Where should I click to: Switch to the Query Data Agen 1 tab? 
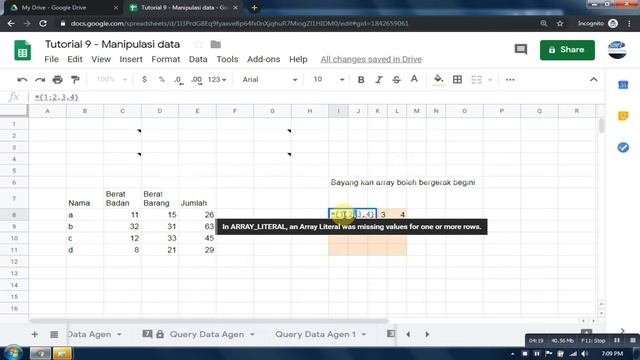[315, 334]
